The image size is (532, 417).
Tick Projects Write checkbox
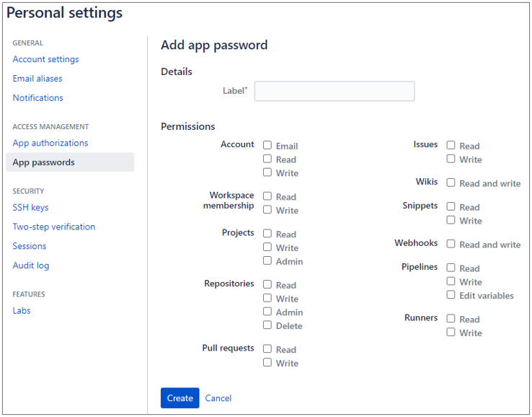pyautogui.click(x=267, y=247)
